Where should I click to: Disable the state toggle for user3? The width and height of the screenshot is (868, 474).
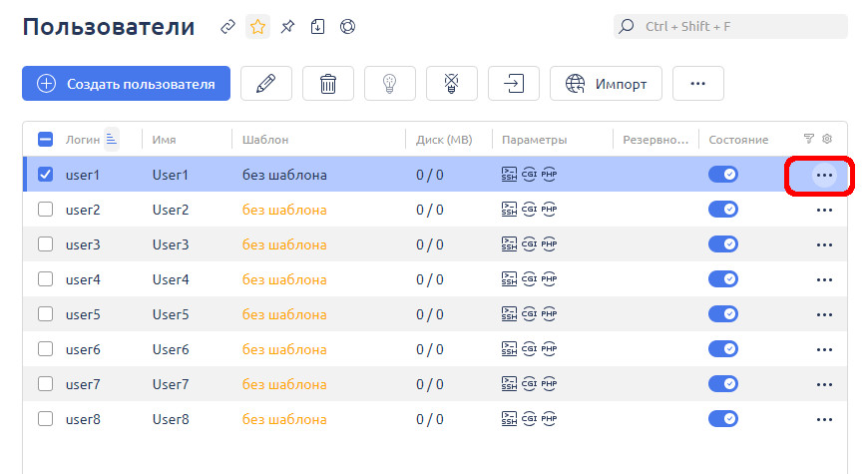(722, 244)
